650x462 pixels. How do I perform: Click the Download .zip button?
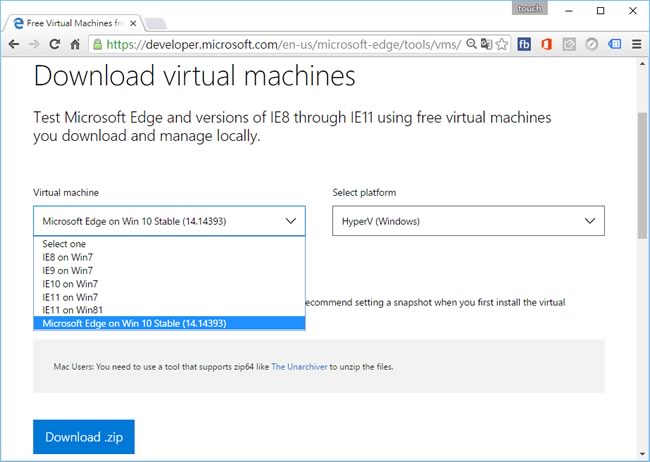pos(84,437)
